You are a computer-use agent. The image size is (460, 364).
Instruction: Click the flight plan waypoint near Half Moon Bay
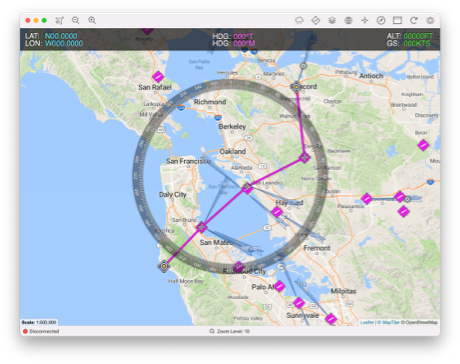point(164,266)
